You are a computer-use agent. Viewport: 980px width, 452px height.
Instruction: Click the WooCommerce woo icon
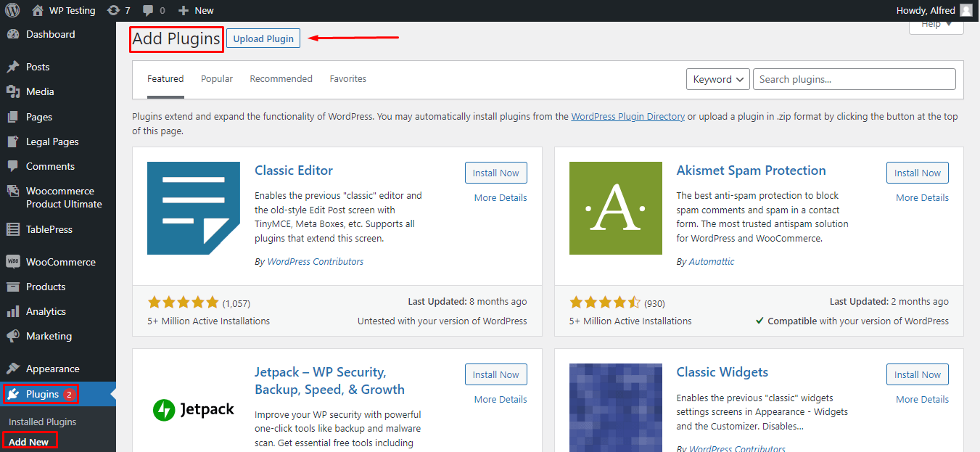(x=12, y=262)
